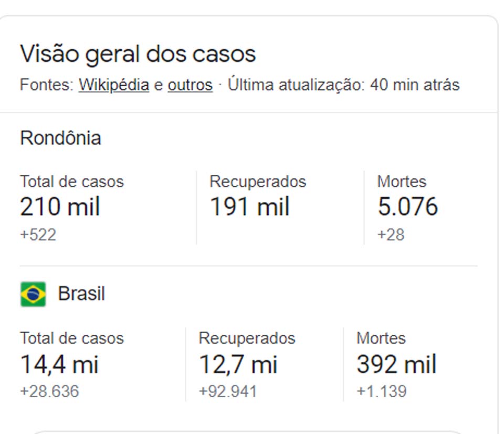Click Brasil total cases "14,4 mi"
Image resolution: width=504 pixels, height=434 pixels.
59,364
